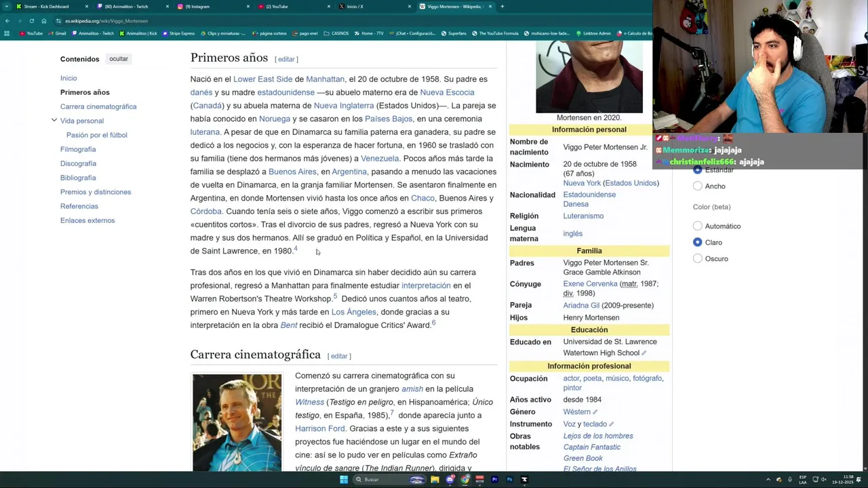Click the Buscar search box in the taskbar
868x488 pixels.
tap(390, 479)
